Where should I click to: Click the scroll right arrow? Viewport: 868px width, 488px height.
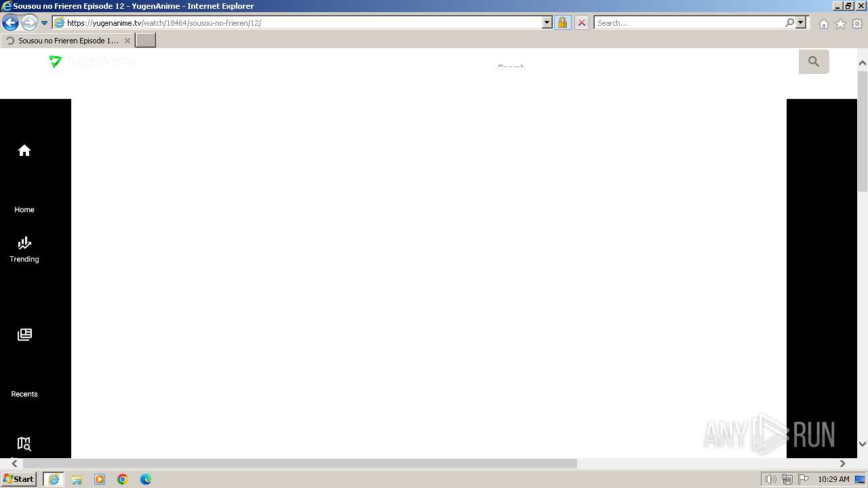(x=842, y=464)
